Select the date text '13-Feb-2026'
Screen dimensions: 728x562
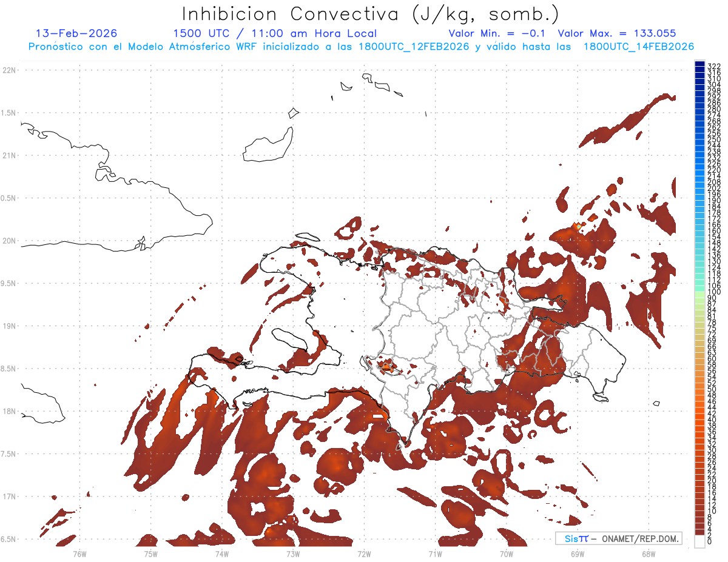pos(76,33)
